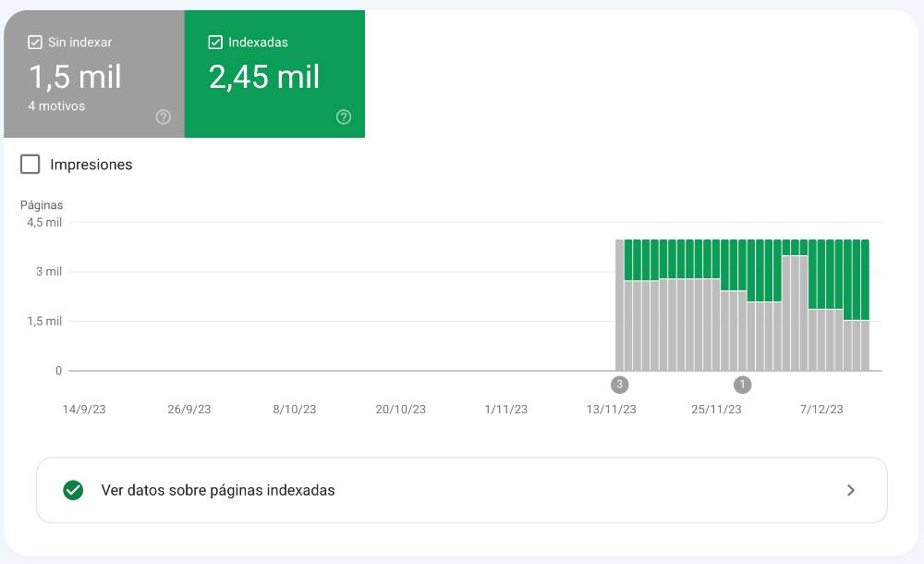The width and height of the screenshot is (924, 564).
Task: Select the 2,45 mil indexed count
Action: tap(264, 77)
